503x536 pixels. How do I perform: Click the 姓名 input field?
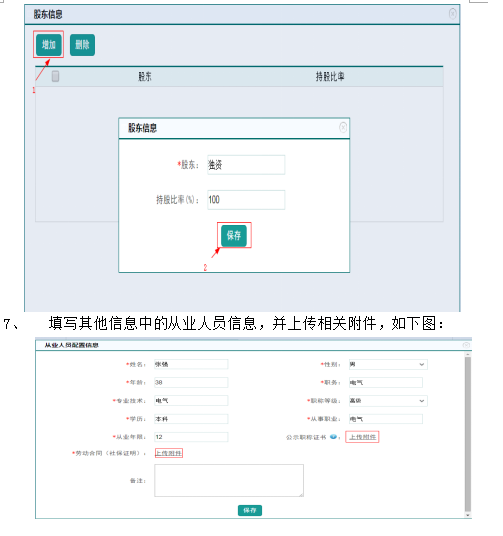191,364
